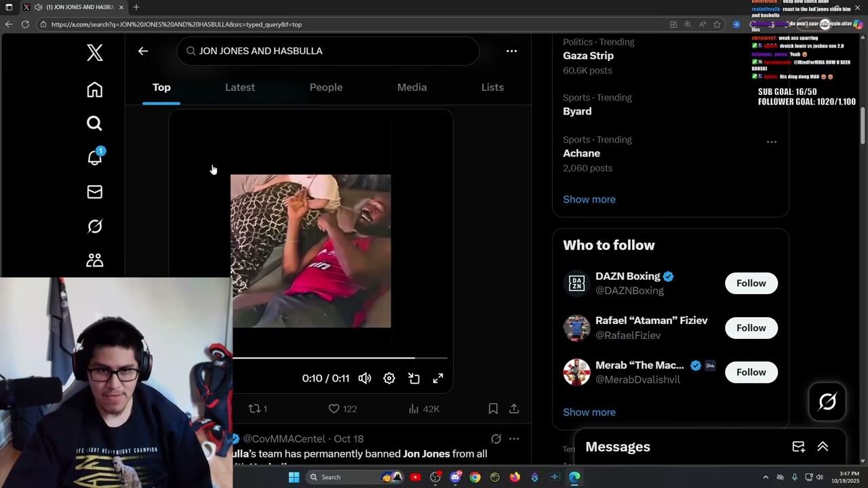The width and height of the screenshot is (868, 488).
Task: Open Grok explain icon on CovMMACentel post
Action: point(496,439)
